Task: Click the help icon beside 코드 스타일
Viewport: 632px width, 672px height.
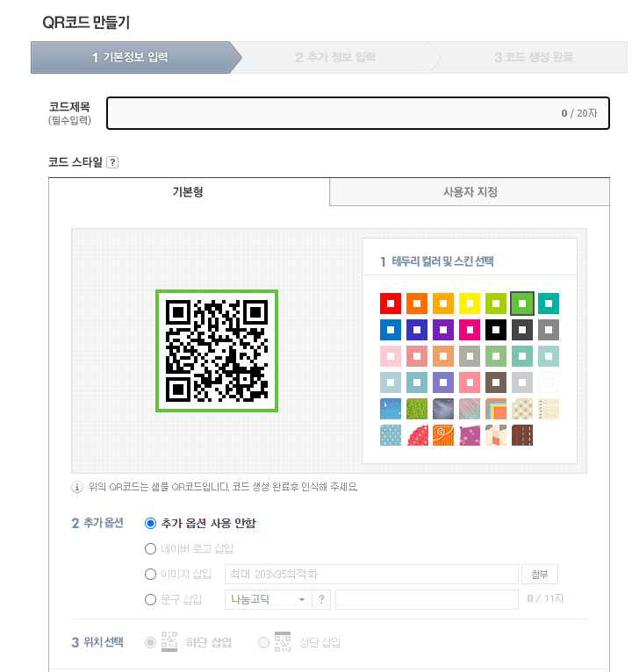Action: click(x=112, y=162)
